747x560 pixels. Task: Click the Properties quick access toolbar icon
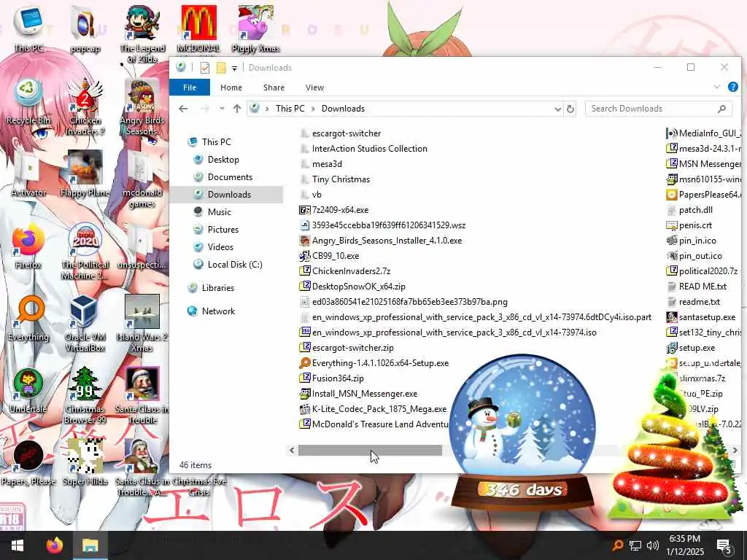[x=205, y=68]
